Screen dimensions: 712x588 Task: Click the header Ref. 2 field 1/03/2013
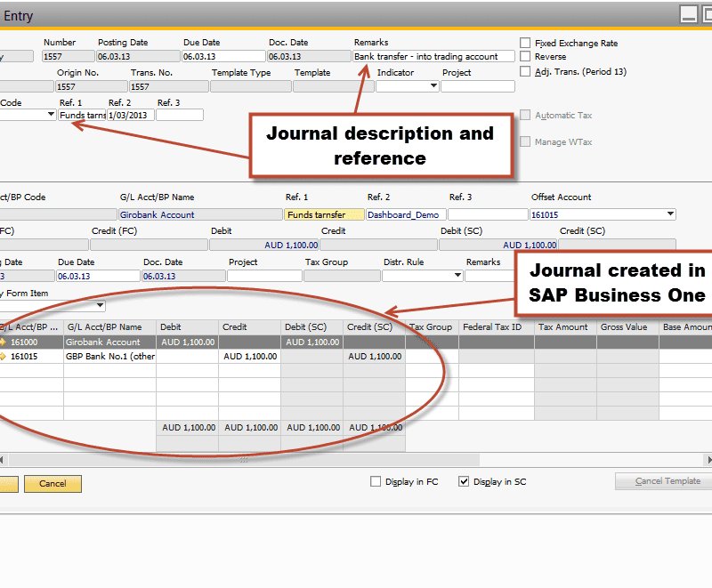131,116
